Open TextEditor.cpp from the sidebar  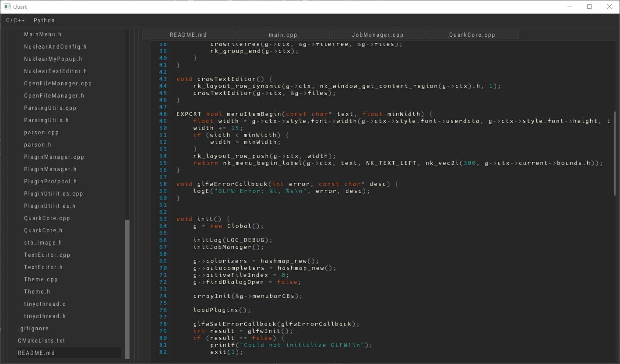click(47, 255)
